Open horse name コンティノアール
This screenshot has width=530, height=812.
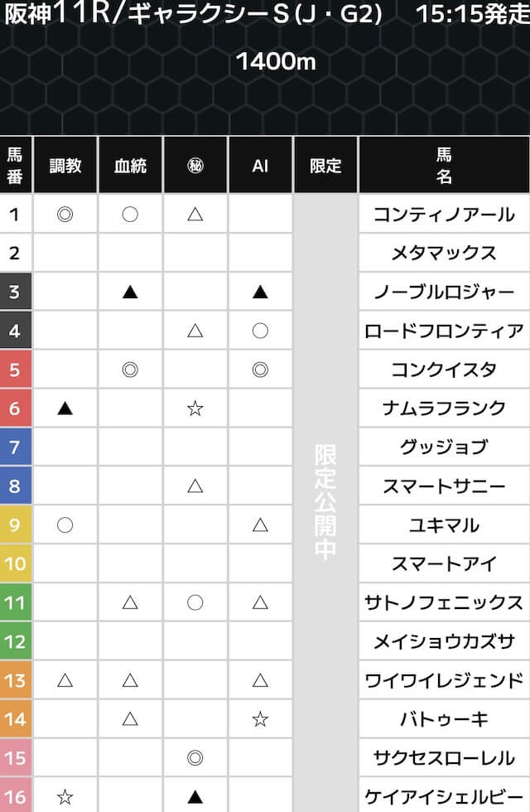(x=444, y=214)
